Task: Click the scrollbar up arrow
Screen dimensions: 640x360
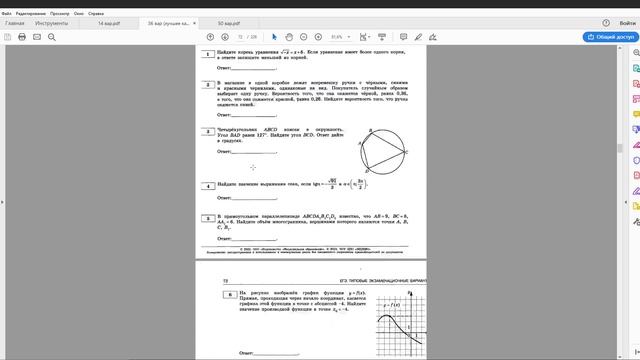Action: pos(620,48)
